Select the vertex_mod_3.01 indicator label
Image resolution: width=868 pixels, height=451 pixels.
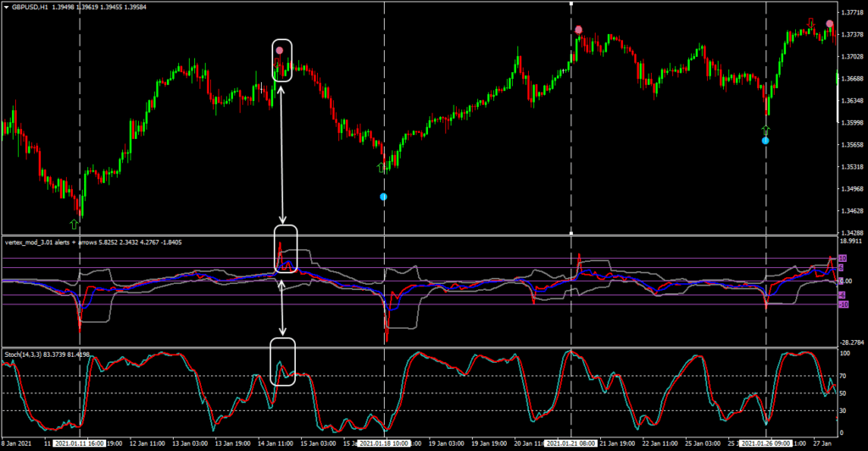51,242
